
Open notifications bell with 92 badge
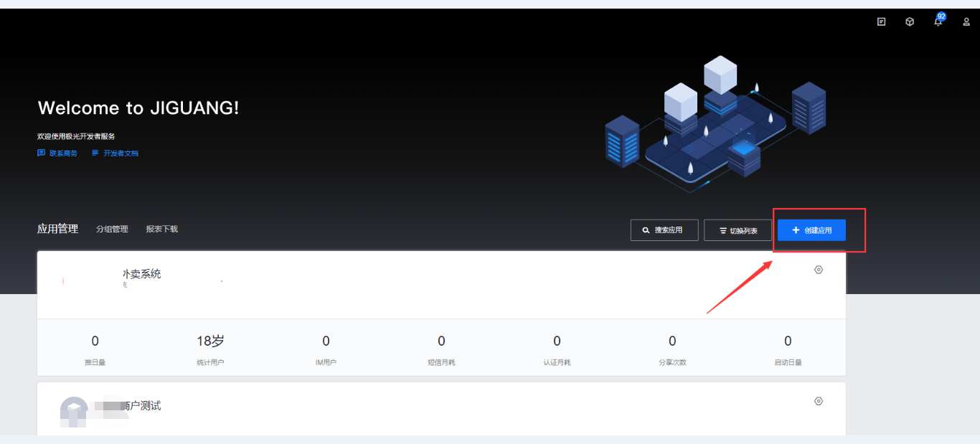938,20
